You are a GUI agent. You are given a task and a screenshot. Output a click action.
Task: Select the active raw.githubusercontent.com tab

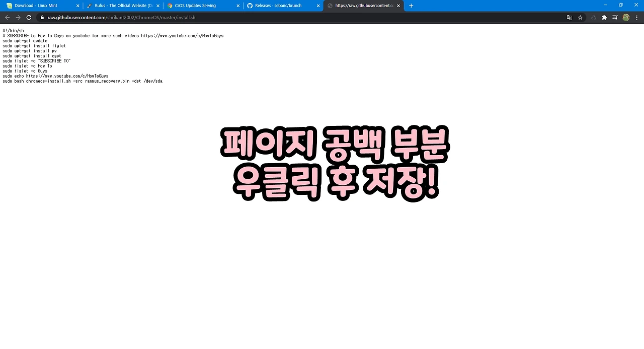(x=363, y=6)
